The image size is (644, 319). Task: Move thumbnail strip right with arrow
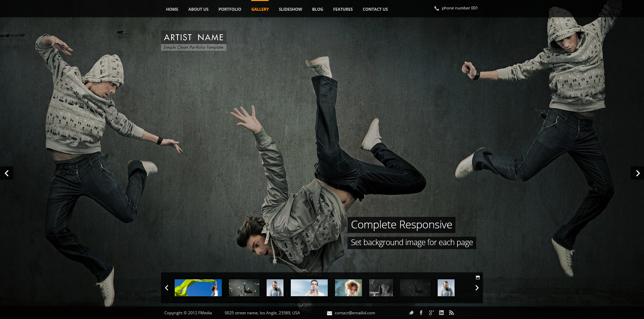pyautogui.click(x=477, y=288)
